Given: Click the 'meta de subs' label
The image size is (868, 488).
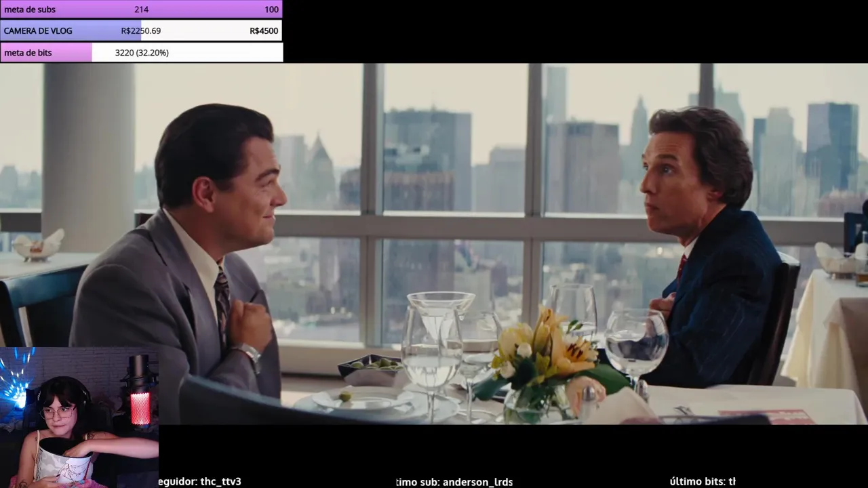Looking at the screenshot, I should coord(30,9).
